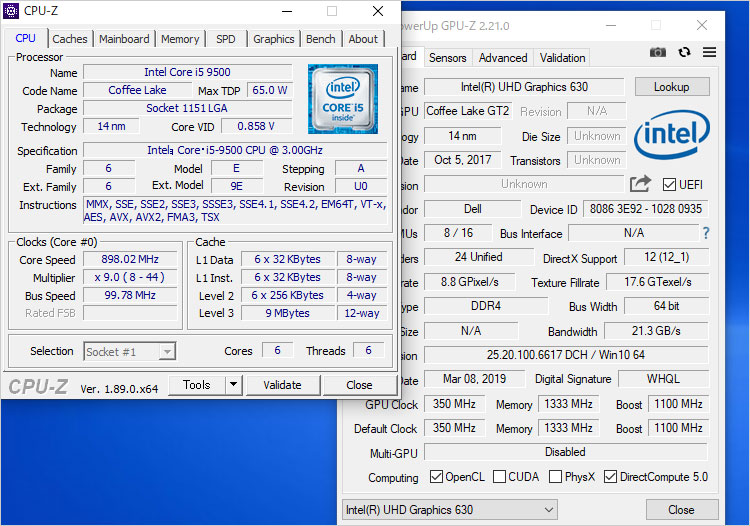
Task: Close the CPU-Z window with the X
Action: [x=378, y=11]
